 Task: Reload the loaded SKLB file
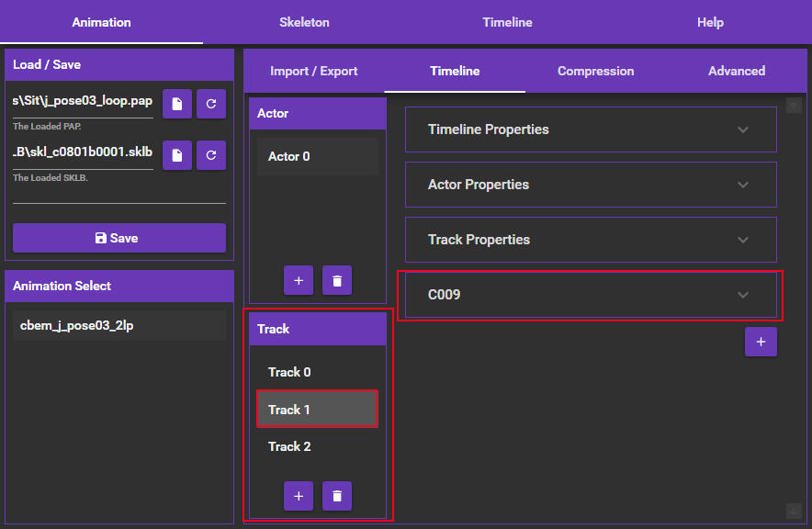[211, 155]
